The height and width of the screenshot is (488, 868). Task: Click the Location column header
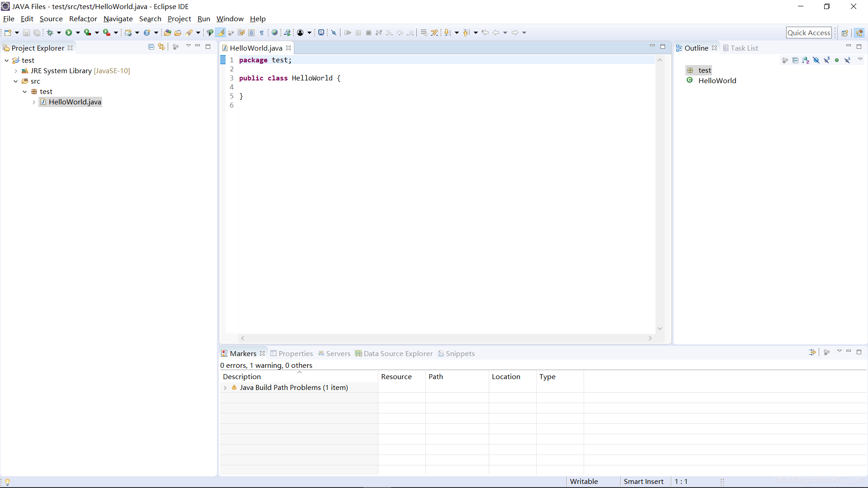click(x=512, y=376)
